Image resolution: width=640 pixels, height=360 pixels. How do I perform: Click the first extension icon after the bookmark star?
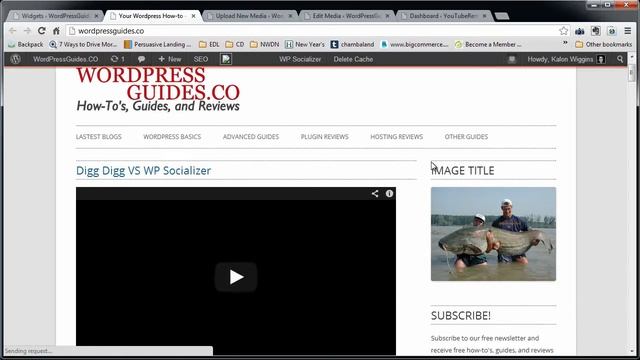[580, 31]
